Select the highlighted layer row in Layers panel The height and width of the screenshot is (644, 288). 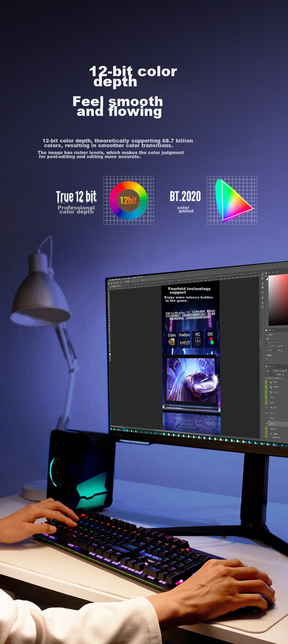[x=278, y=424]
